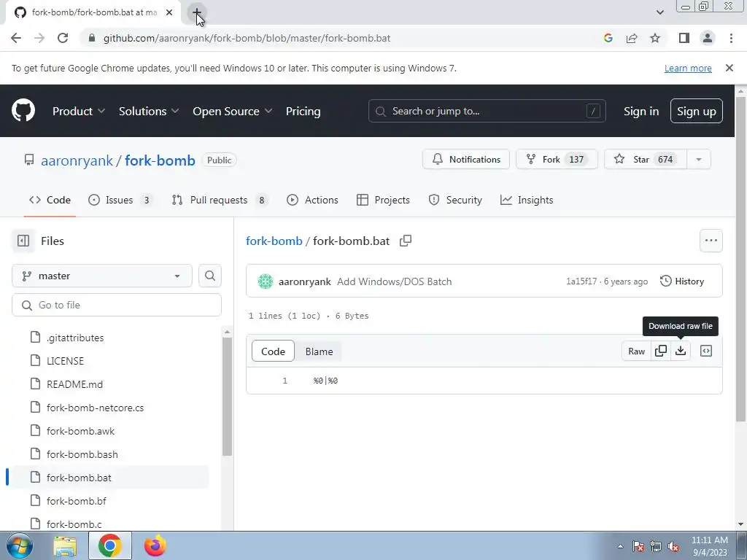This screenshot has height=560, width=747.
Task: Collapse the Files side panel
Action: coord(23,241)
